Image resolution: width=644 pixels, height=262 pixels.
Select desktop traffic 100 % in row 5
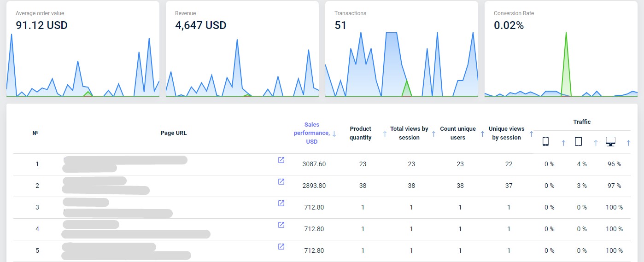[x=615, y=250]
